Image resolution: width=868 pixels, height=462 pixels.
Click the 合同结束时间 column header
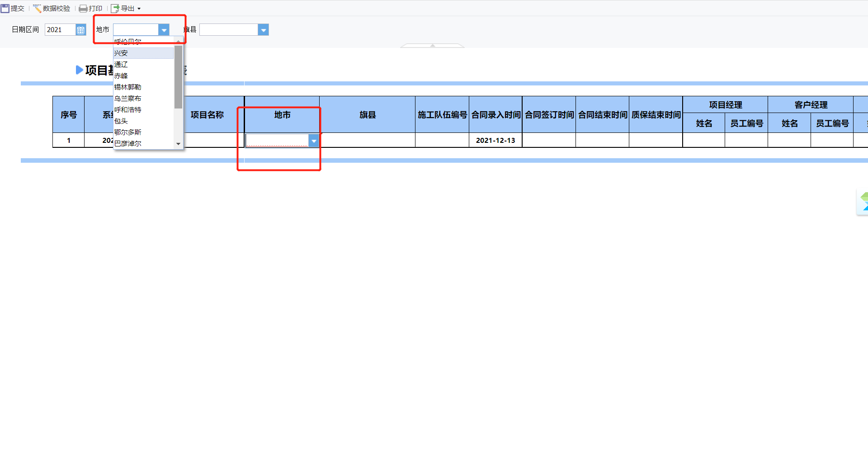click(603, 115)
